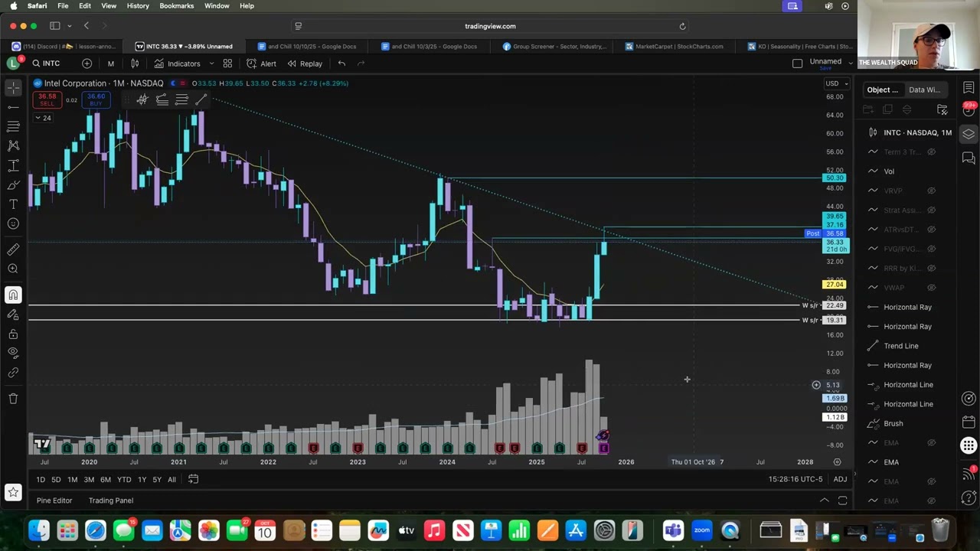
Task: Open the Bookmarks menu in Safari
Action: coord(177,5)
